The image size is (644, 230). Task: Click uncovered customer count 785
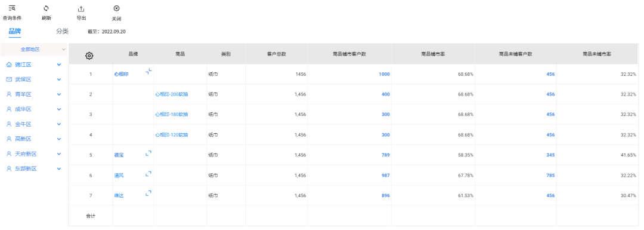[x=551, y=175]
